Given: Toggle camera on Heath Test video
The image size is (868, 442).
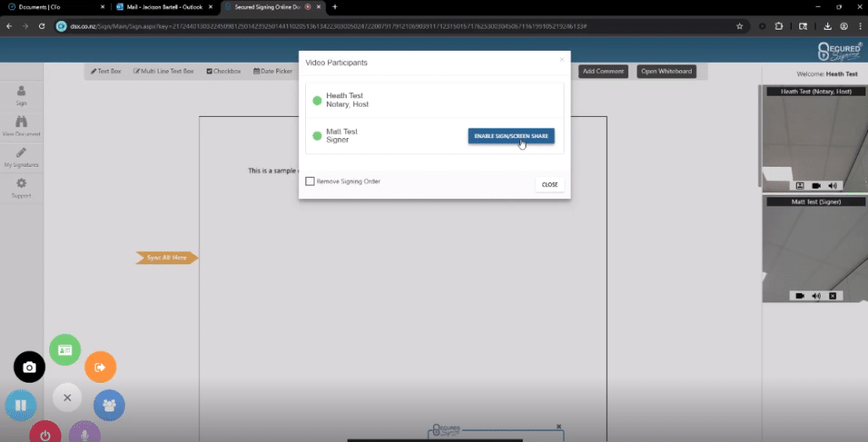Looking at the screenshot, I should tap(816, 185).
